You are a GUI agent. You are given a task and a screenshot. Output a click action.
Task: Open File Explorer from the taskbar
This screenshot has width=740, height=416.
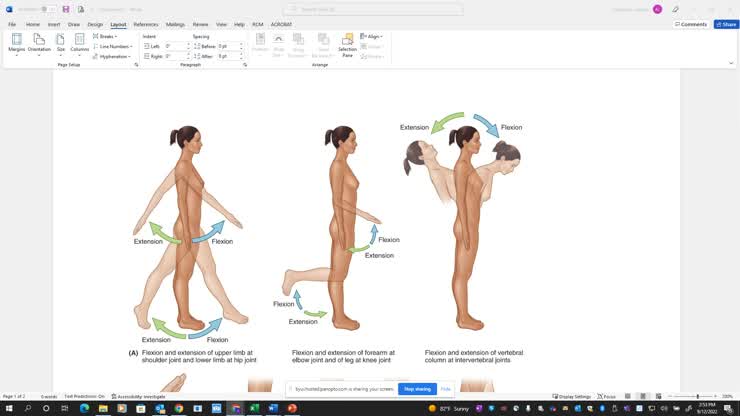103,408
